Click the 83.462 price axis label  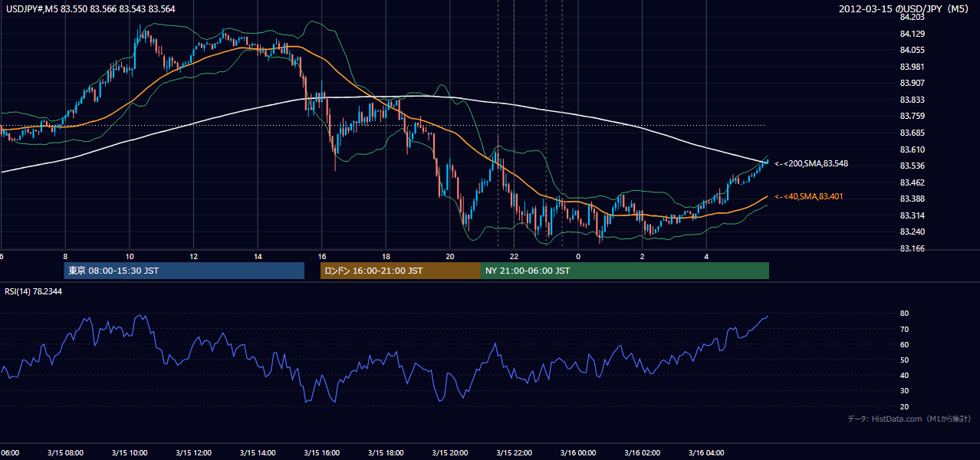pyautogui.click(x=913, y=182)
